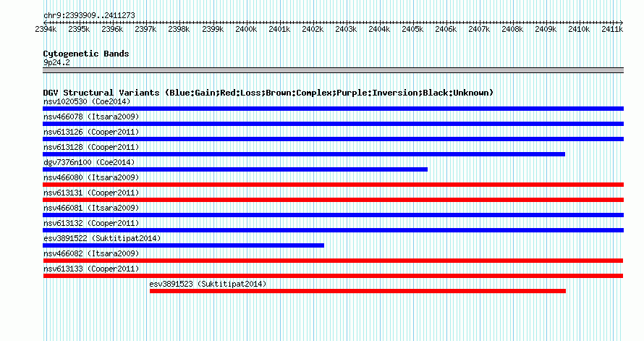644x341 pixels.
Task: Click the 2410k ruler position
Action: pos(579,29)
